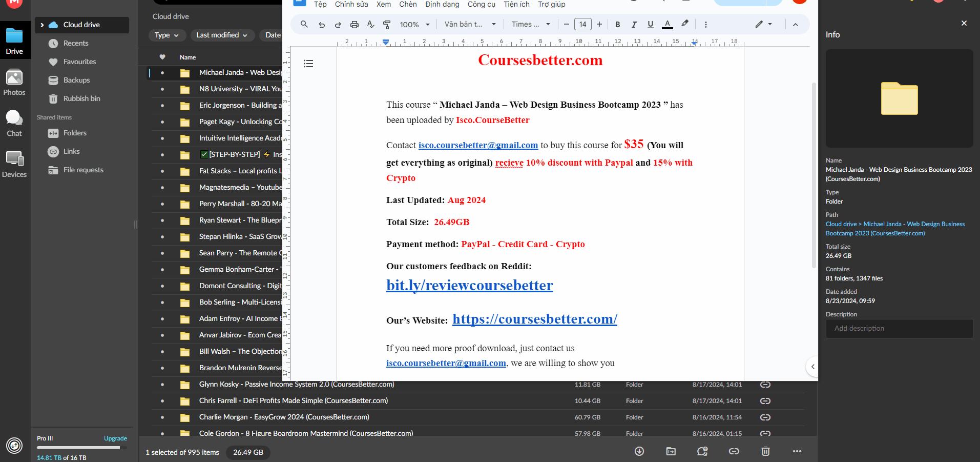Viewport: 980px width, 462px height.
Task: Open the bit.ly/reviewcoursebetter link
Action: tap(469, 286)
